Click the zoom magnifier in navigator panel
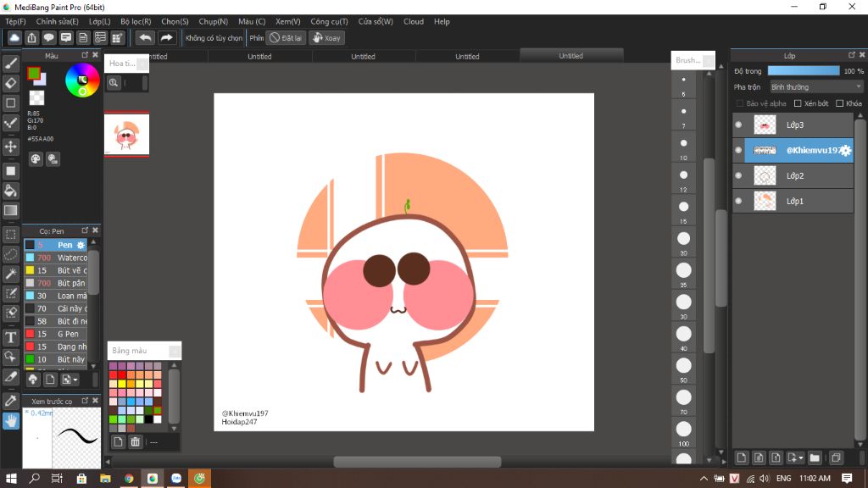Image resolution: width=868 pixels, height=488 pixels. pos(114,83)
